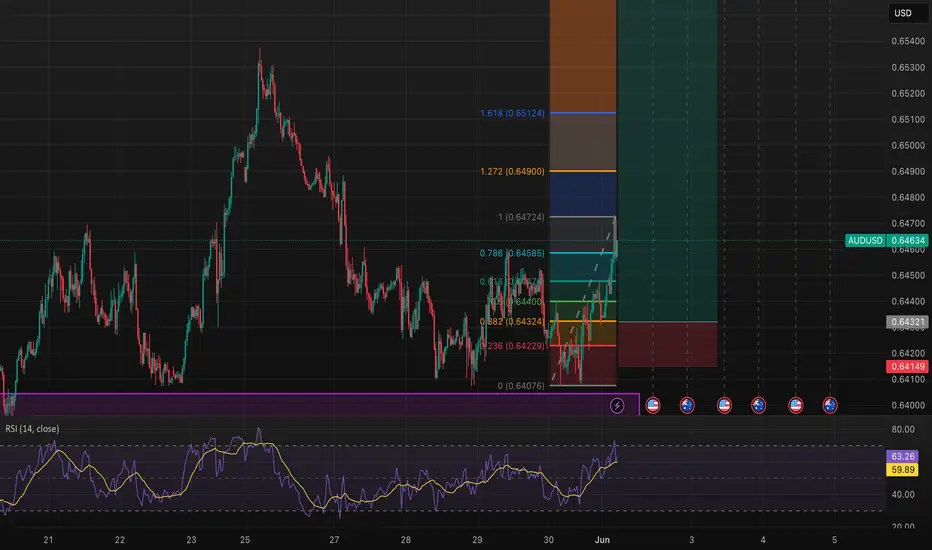Click the 40.00 RSI axis label
932x550 pixels.
point(903,495)
